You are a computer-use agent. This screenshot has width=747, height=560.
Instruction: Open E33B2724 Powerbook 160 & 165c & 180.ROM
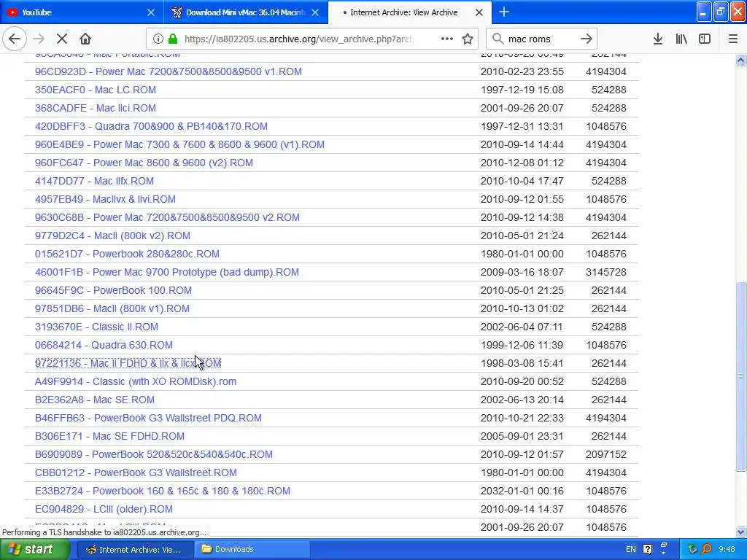[163, 491]
